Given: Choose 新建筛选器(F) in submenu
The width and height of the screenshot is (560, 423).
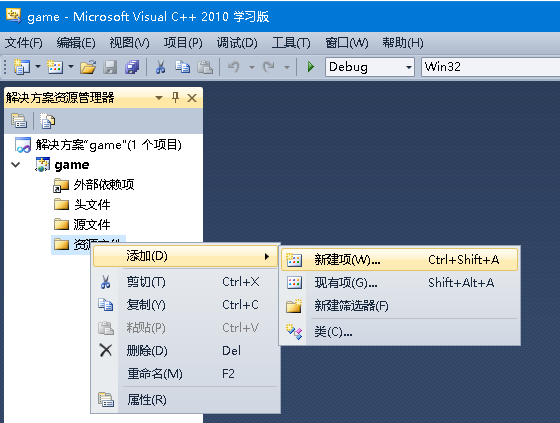Looking at the screenshot, I should [x=399, y=306].
